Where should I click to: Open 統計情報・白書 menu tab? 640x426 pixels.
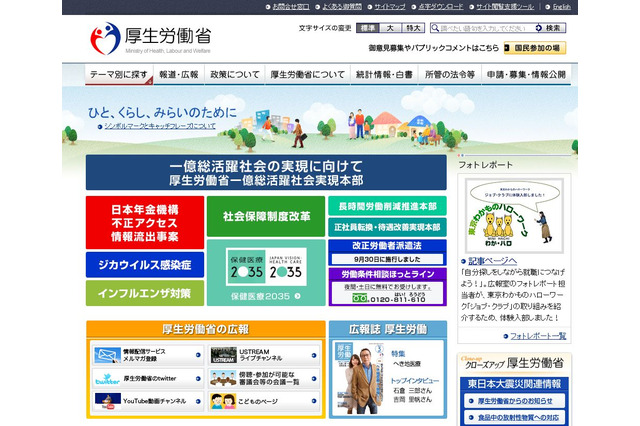pos(384,75)
